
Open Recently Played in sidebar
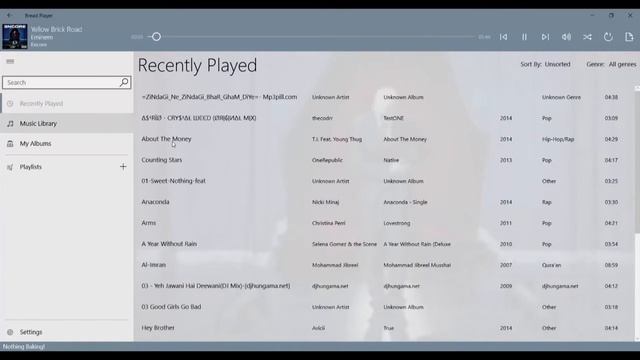point(67,104)
